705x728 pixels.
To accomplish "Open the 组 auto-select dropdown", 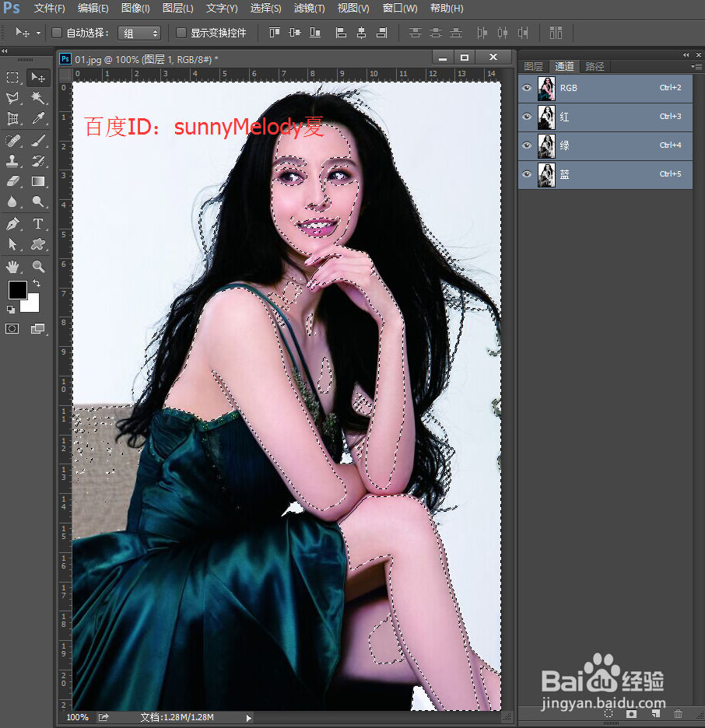I will coord(139,33).
